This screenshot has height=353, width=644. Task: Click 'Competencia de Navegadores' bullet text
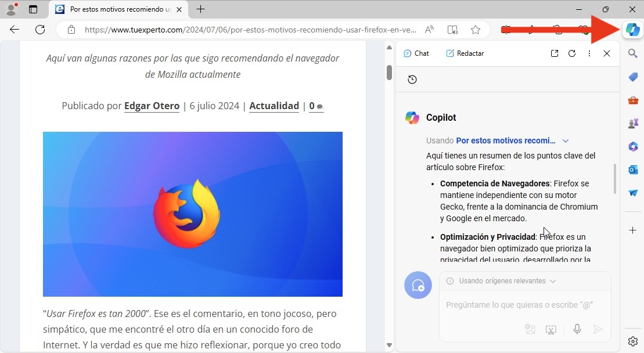495,183
